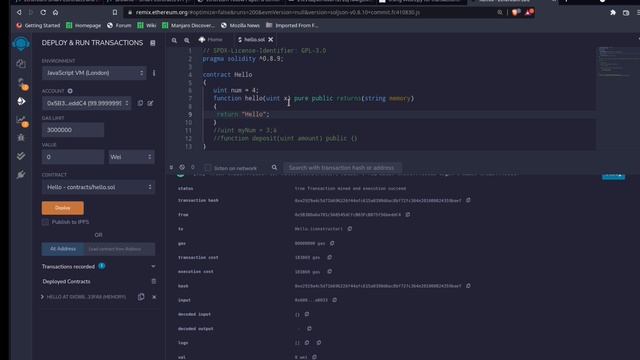The width and height of the screenshot is (640, 360).
Task: Click the trash icon beside Deployed Contracts
Action: click(153, 281)
